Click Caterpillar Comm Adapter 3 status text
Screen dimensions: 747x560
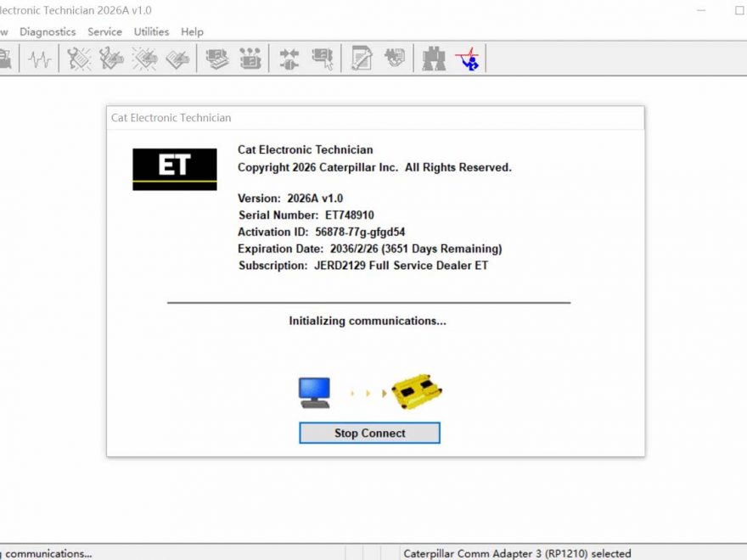click(x=517, y=553)
